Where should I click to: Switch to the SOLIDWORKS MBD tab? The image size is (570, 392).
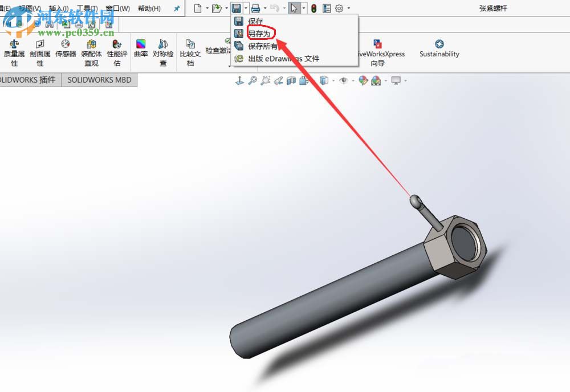click(99, 80)
